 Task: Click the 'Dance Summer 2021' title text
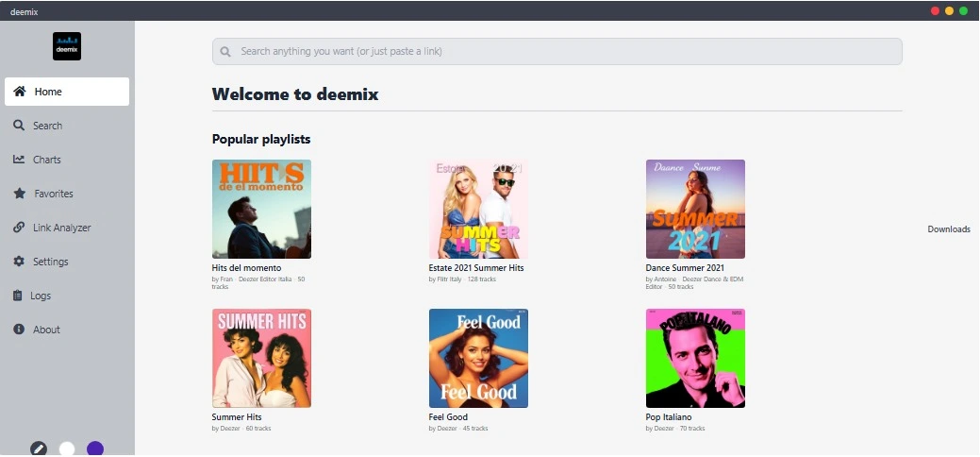(685, 268)
